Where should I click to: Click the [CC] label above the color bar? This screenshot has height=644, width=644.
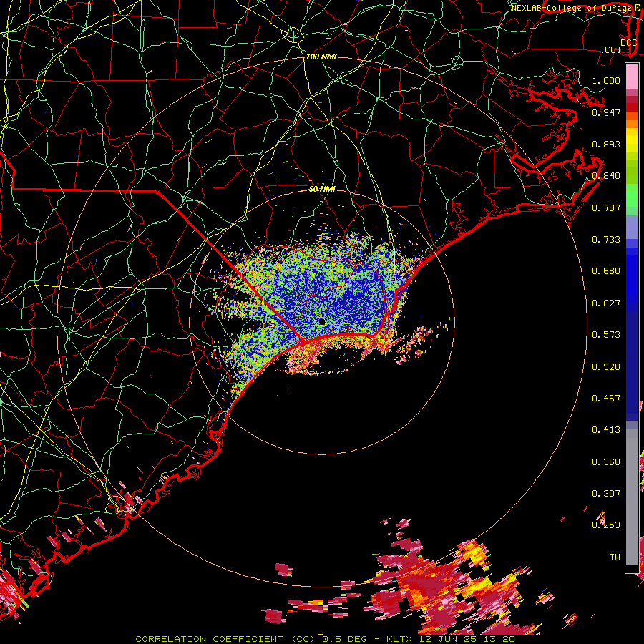611,49
